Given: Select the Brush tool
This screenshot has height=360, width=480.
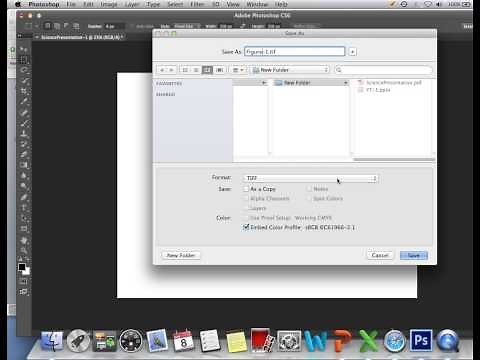Looking at the screenshot, I should point(24,123).
